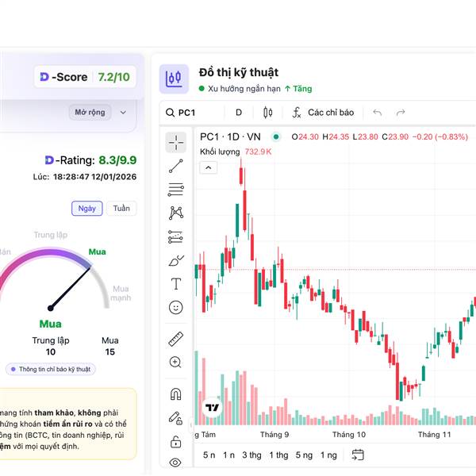Open the emoji icons tool
The width and height of the screenshot is (476, 476).
point(176,307)
